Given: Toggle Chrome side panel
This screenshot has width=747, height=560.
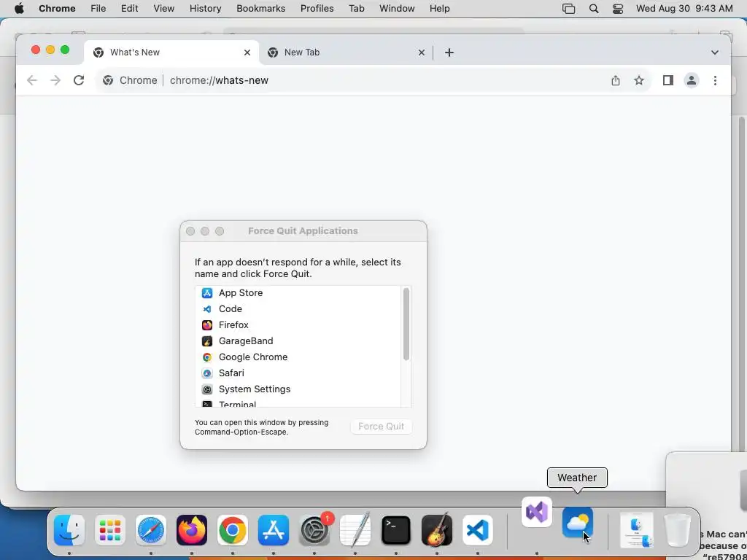Looking at the screenshot, I should click(x=668, y=80).
